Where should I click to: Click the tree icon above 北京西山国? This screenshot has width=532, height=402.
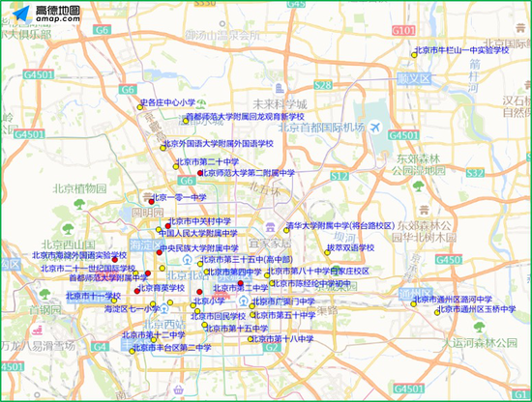68,229
